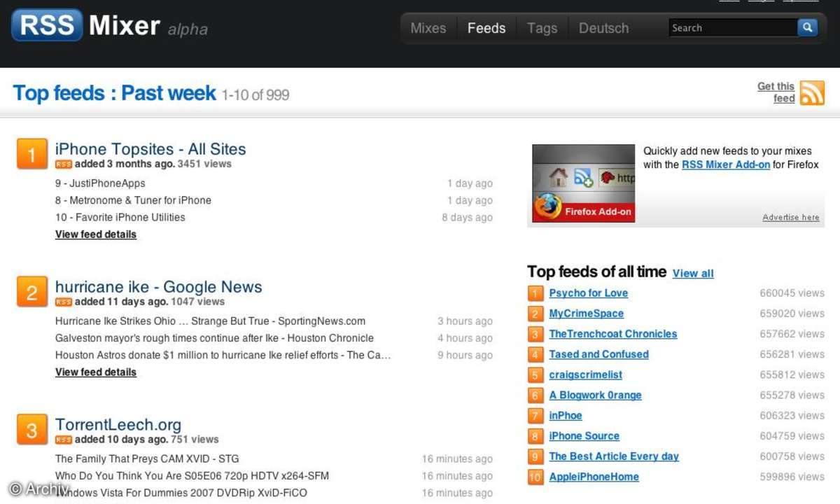Open The Best Article Every day feed

[x=614, y=456]
